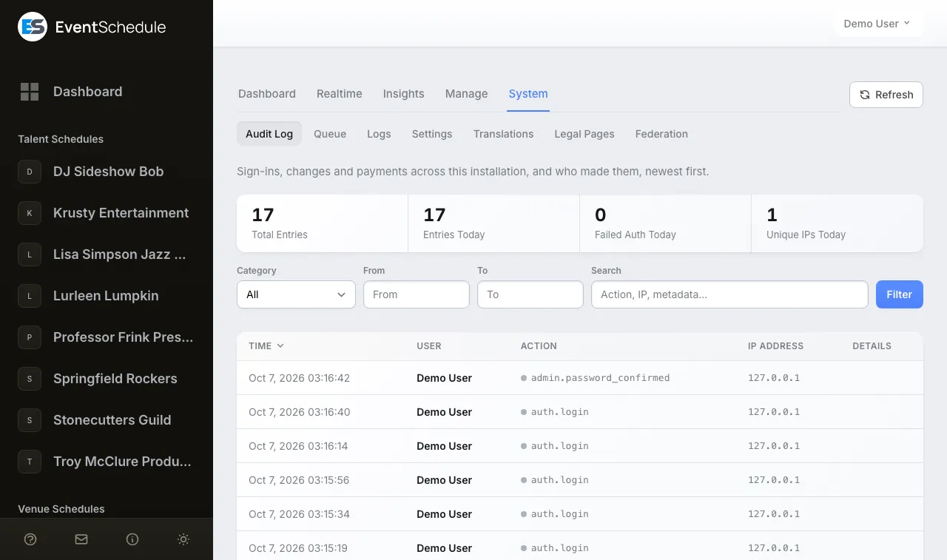Viewport: 947px width, 560px height.
Task: Click the Troy McClure avatar badge
Action: (x=30, y=462)
